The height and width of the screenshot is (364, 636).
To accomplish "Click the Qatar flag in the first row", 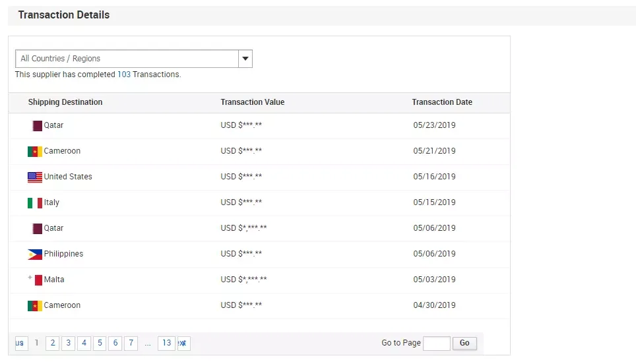I will pyautogui.click(x=37, y=125).
